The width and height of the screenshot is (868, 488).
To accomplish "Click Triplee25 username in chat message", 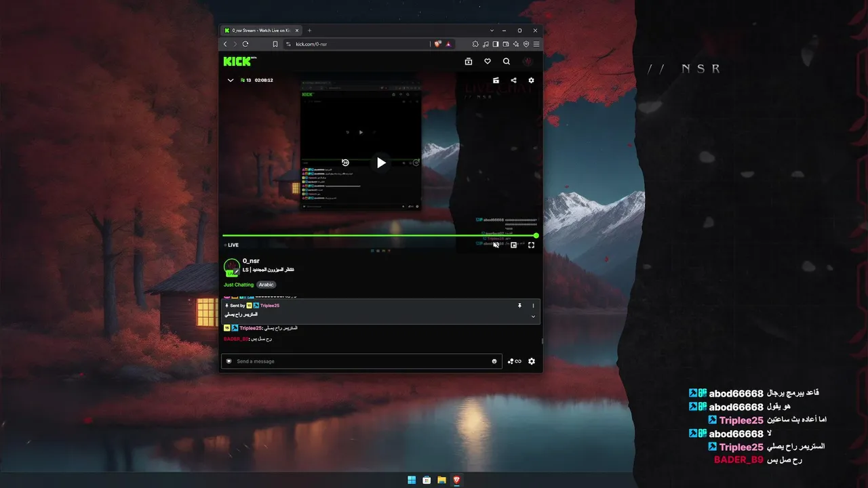I will (x=251, y=328).
